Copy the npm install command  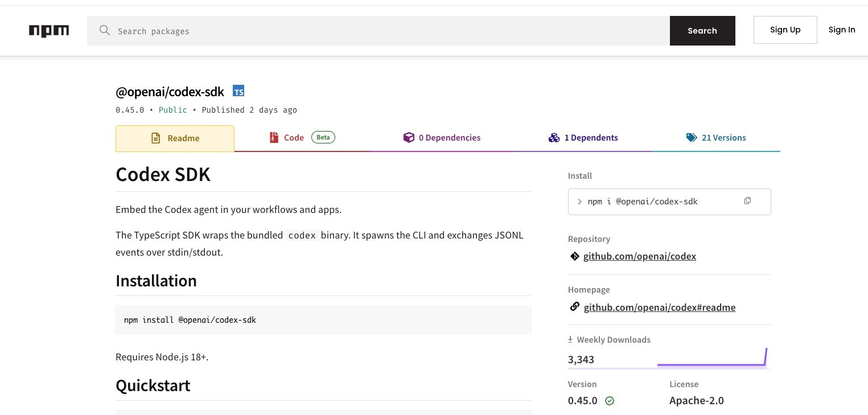pos(747,201)
